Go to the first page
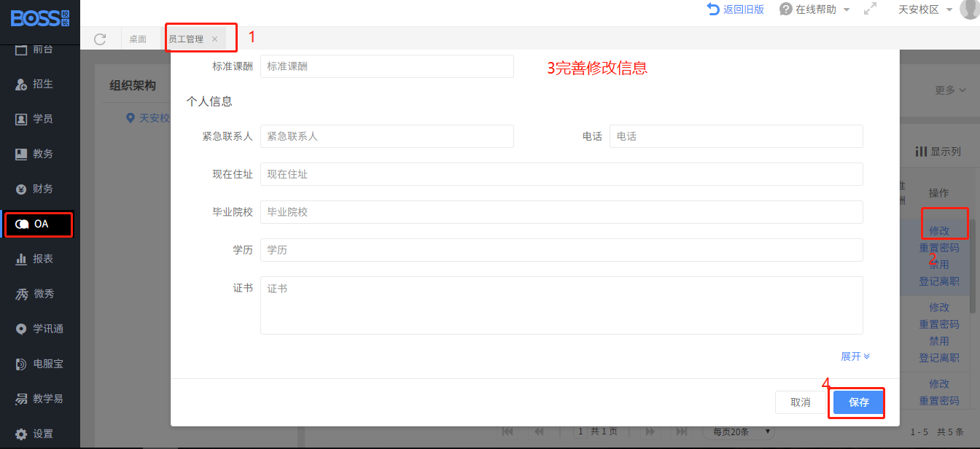The height and width of the screenshot is (449, 980). (508, 432)
